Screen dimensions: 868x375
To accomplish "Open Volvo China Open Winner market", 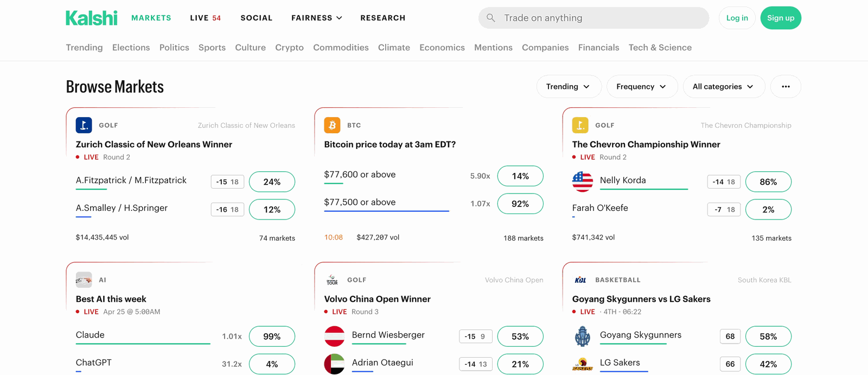I will pyautogui.click(x=378, y=299).
